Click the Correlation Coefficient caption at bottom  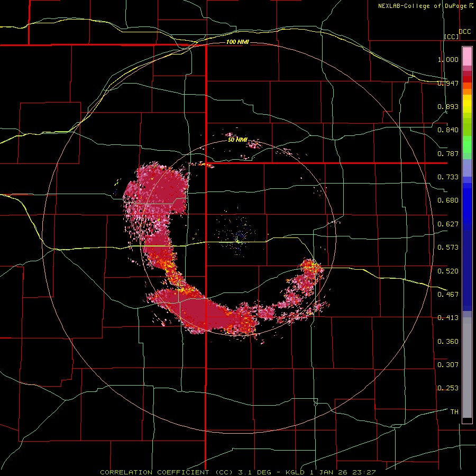238,472
